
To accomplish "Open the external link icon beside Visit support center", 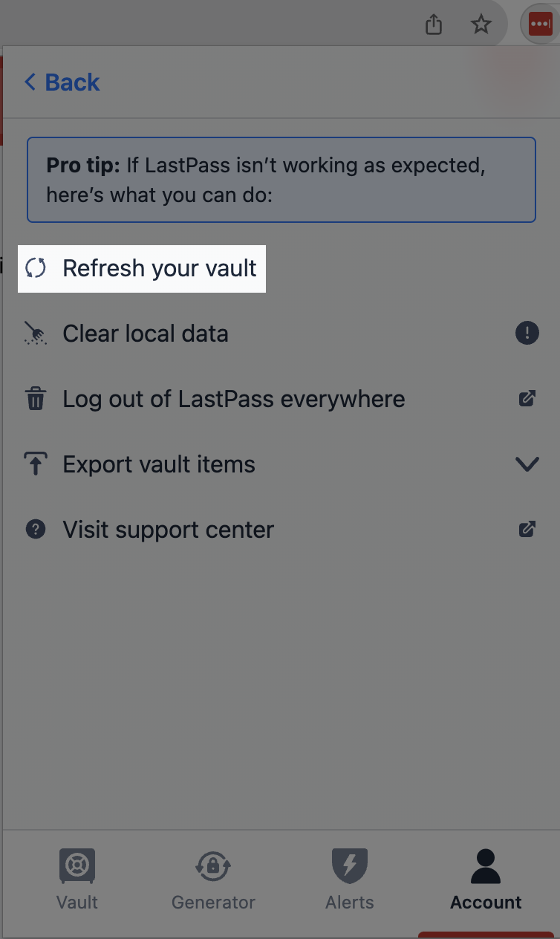I will point(527,530).
